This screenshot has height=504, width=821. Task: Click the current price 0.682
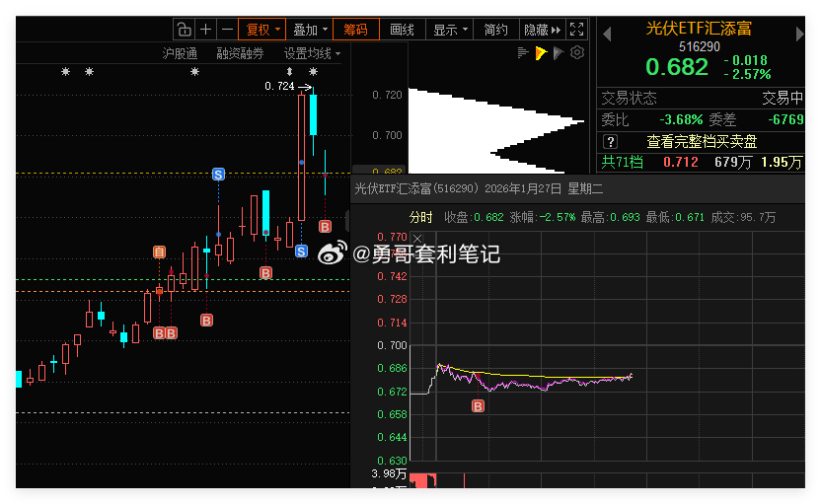point(677,67)
